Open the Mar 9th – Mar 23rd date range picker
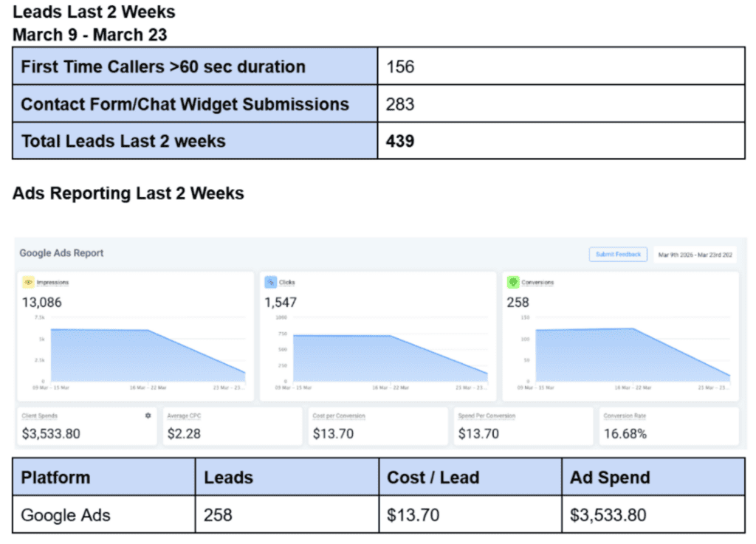Viewport: 756px width, 544px height. [x=695, y=255]
